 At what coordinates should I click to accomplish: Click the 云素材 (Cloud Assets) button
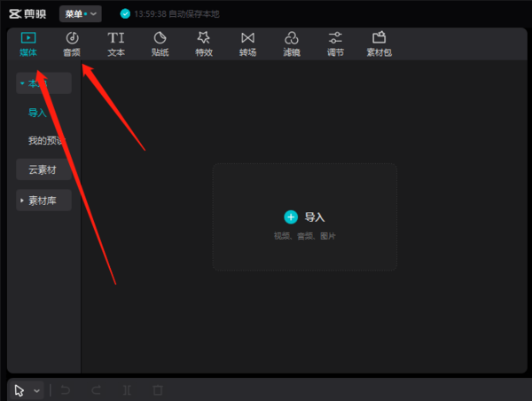pyautogui.click(x=43, y=169)
